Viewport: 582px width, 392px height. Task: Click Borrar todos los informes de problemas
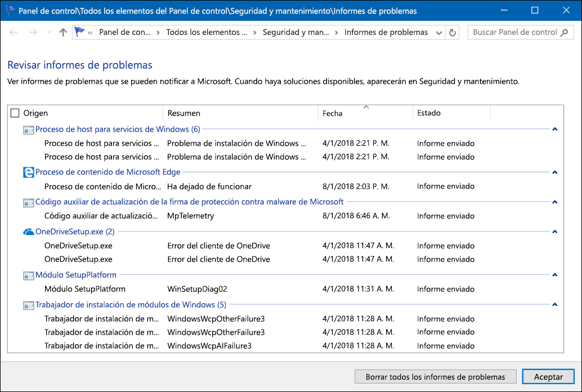click(436, 376)
